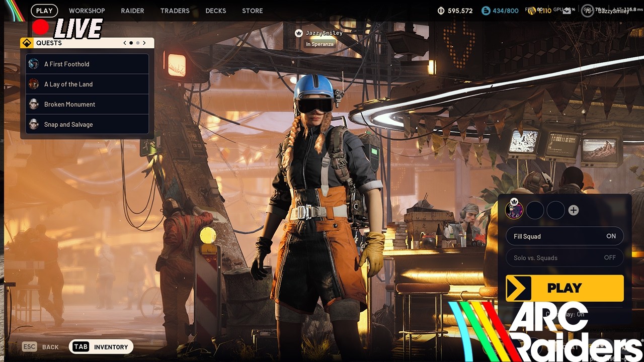
Task: Go to previous quests page arrow
Action: [125, 43]
